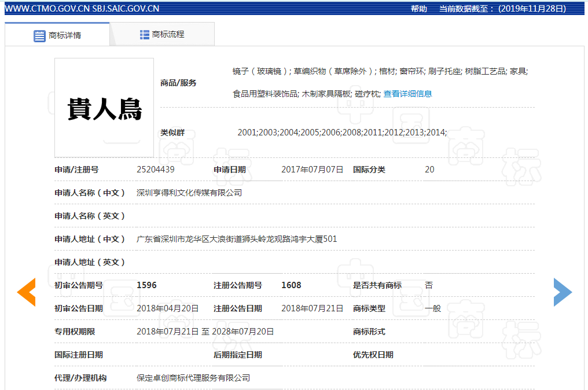Click the shared trademark value 否

(429, 285)
